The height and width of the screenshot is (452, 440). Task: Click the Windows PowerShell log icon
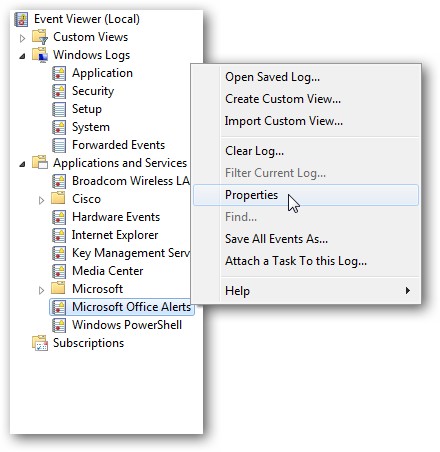59,325
